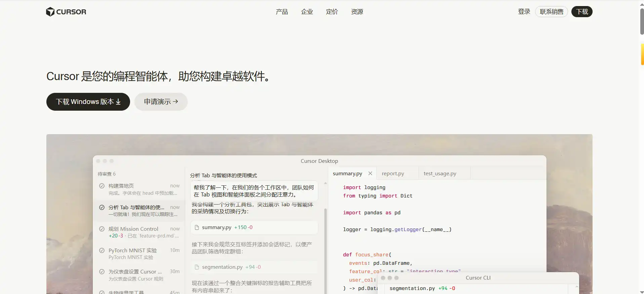The width and height of the screenshot is (644, 294).
Task: Click the browser page vertical scrollbar
Action: pos(642,22)
